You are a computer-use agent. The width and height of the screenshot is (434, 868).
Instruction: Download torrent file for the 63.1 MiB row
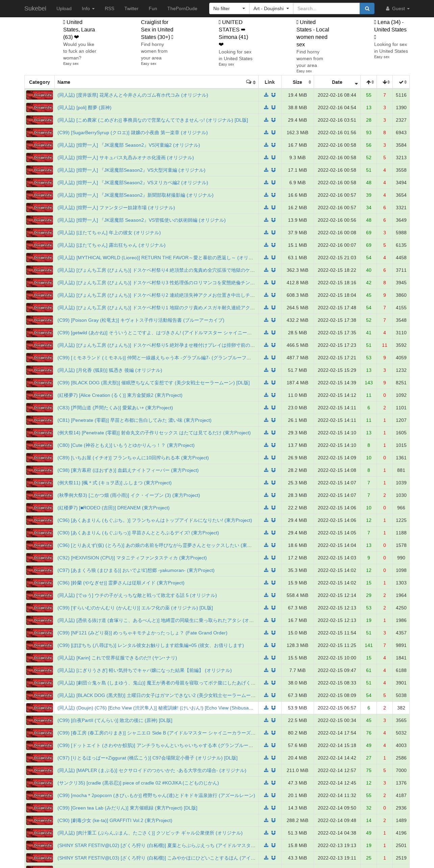(266, 258)
